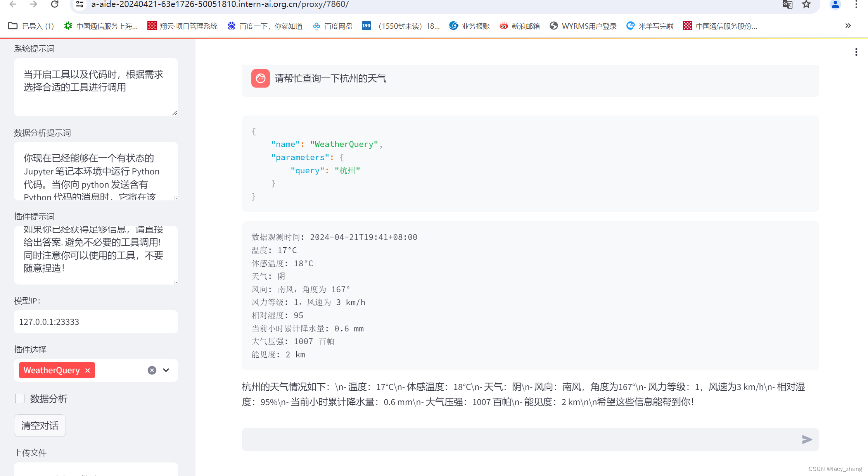Enable the 数据分析 checkbox
Viewport: 868px width, 476px height.
20,398
